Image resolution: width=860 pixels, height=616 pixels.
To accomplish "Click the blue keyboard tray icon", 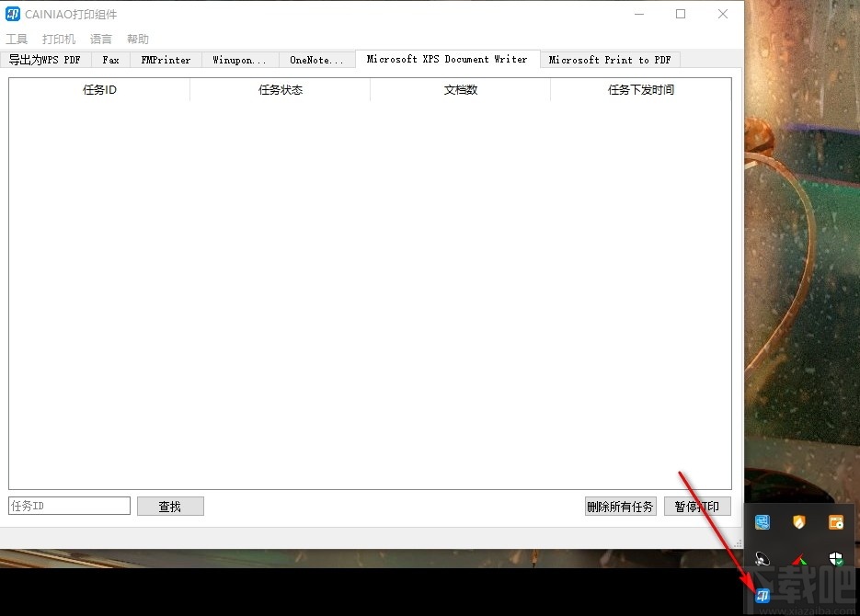I will pos(763,522).
